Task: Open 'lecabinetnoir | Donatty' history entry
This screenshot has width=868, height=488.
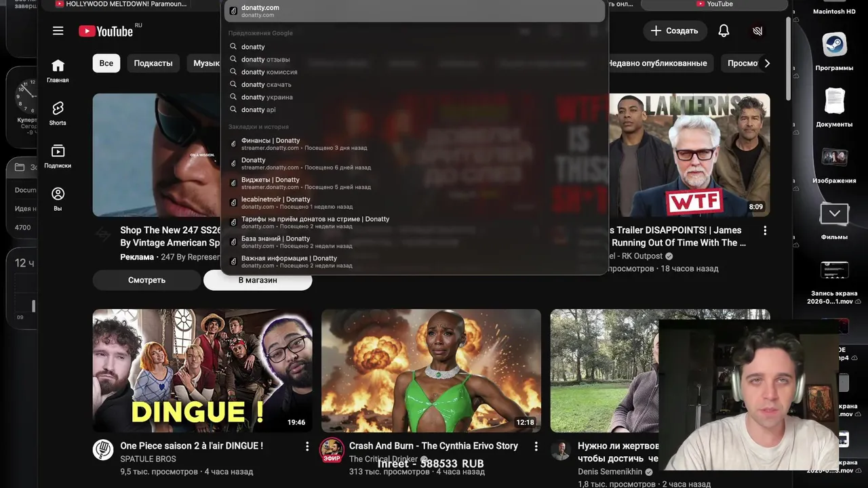Action: click(414, 203)
